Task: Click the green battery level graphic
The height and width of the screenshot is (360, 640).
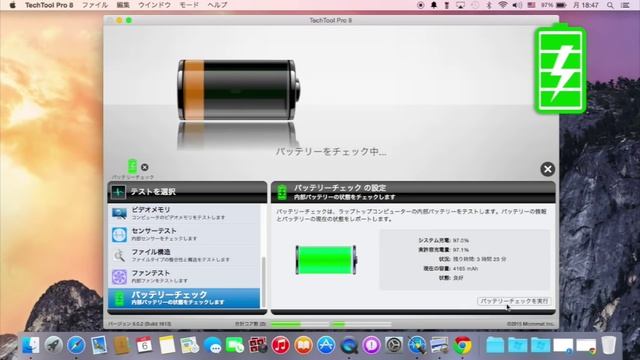Action: click(x=326, y=260)
